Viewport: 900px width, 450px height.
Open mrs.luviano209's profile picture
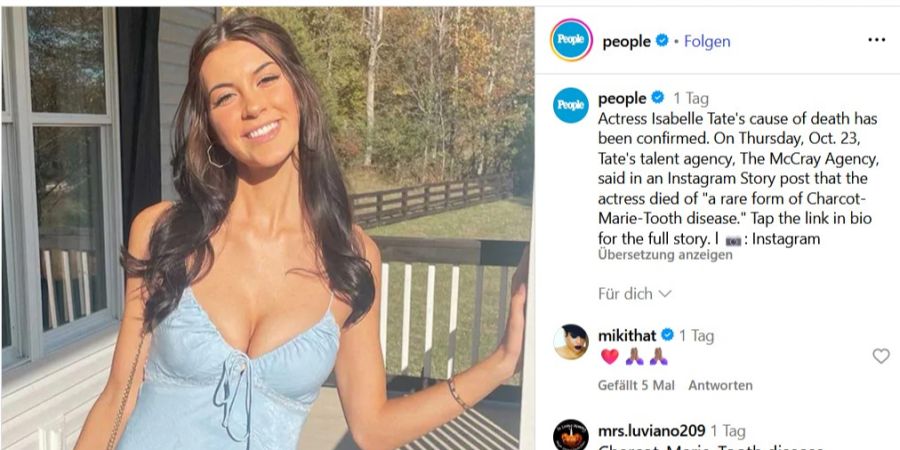pyautogui.click(x=571, y=435)
